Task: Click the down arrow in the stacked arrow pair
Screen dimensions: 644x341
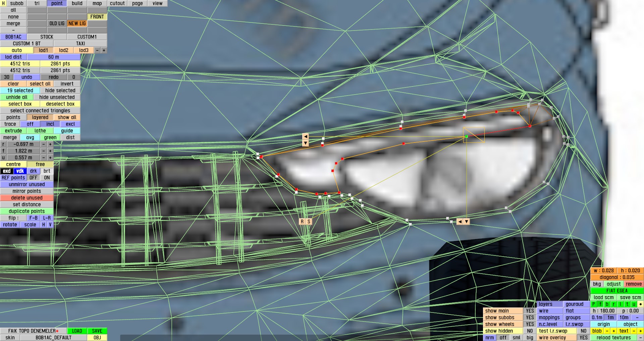Action: (x=305, y=143)
